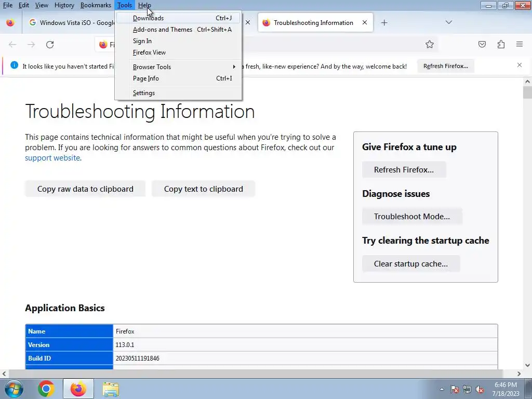The height and width of the screenshot is (399, 532).
Task: Open the History menu
Action: click(64, 5)
